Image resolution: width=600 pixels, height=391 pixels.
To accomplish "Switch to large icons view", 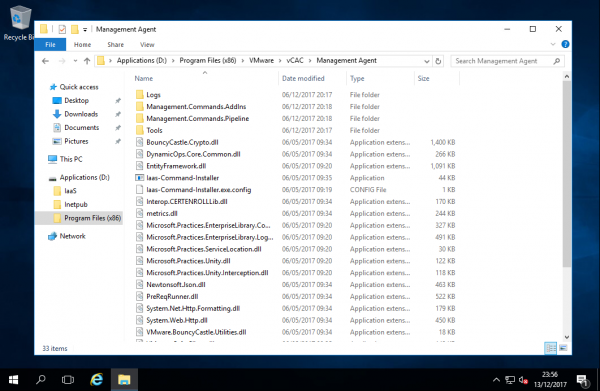I will click(563, 348).
